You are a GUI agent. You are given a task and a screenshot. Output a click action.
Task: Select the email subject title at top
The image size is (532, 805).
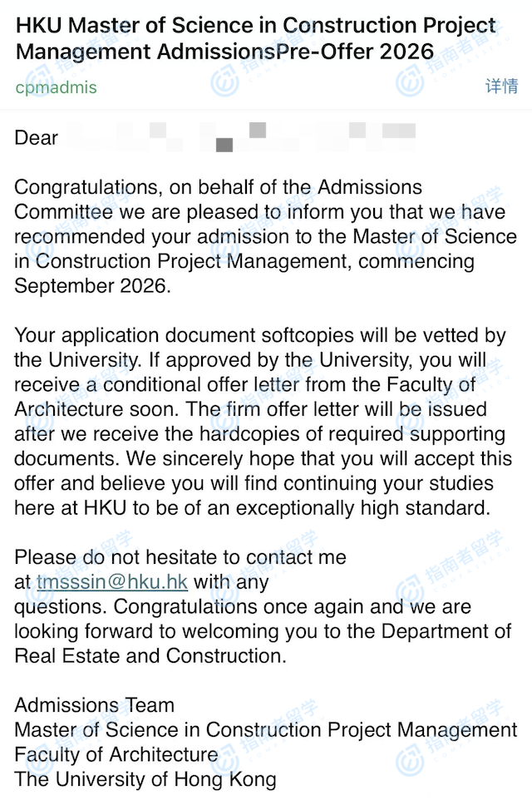[249, 39]
